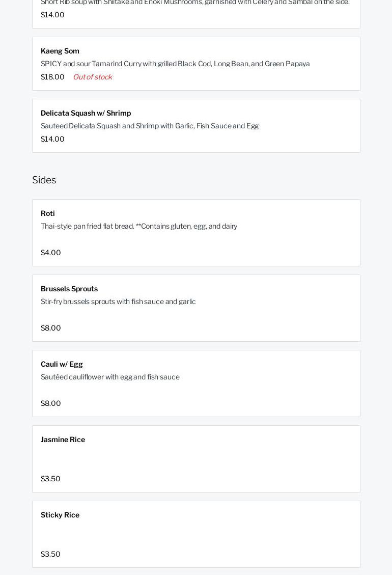Add the Jasmine Rice item

[x=63, y=440]
